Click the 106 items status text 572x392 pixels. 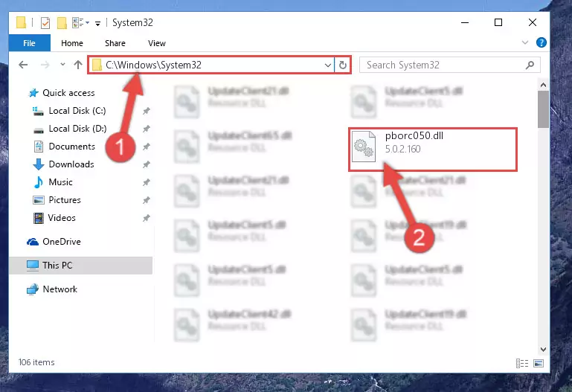point(36,362)
